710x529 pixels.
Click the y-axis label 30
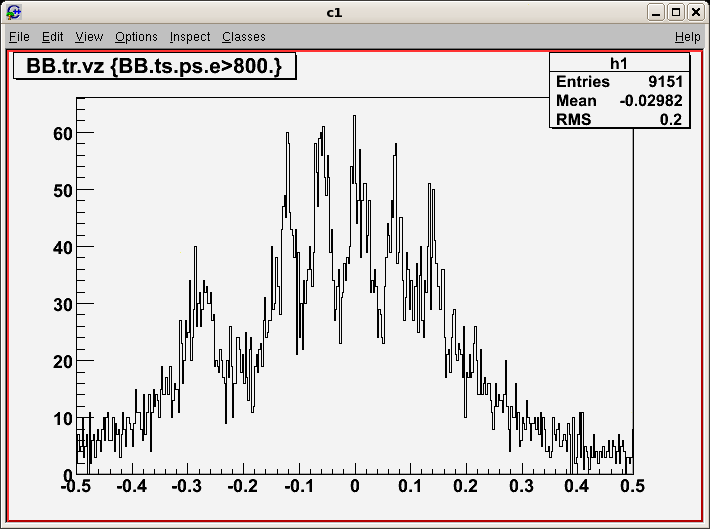tap(63, 305)
